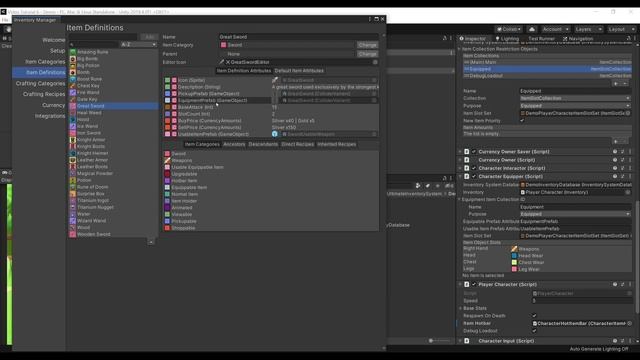Switch to the Direct Recipes tab

point(298,144)
